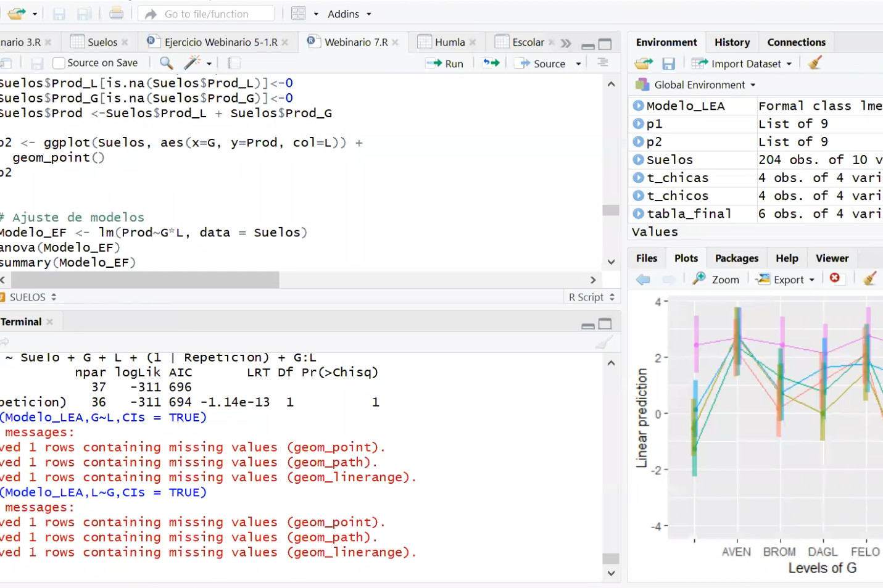Image resolution: width=883 pixels, height=588 pixels.
Task: Switch to the Suelos data tab
Action: (x=102, y=42)
